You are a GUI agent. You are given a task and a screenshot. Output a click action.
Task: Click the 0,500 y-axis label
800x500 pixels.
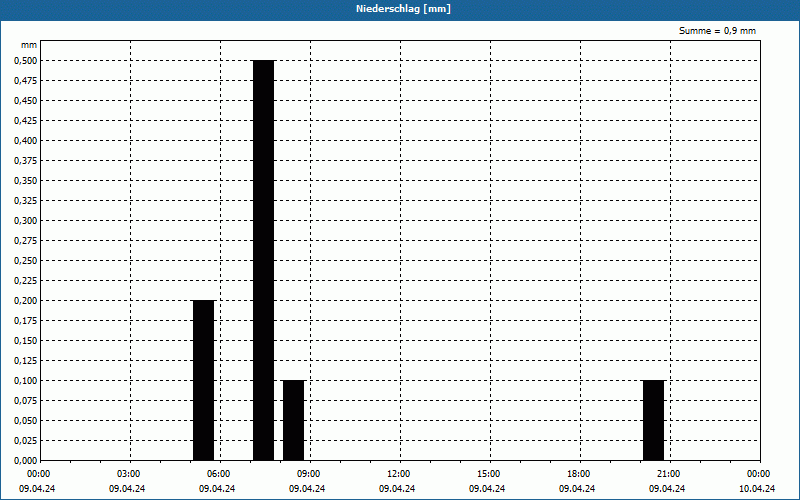coord(26,61)
